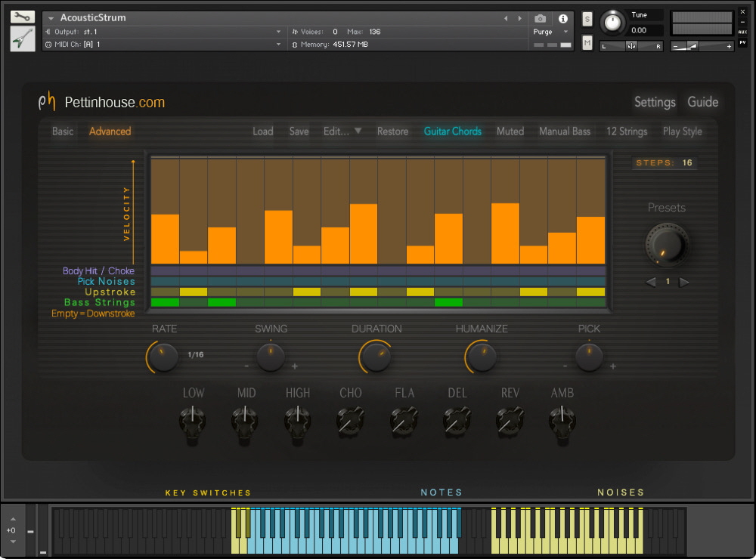Viewport: 756px width, 559px height.
Task: Select the Guitar Chords tab
Action: click(453, 131)
